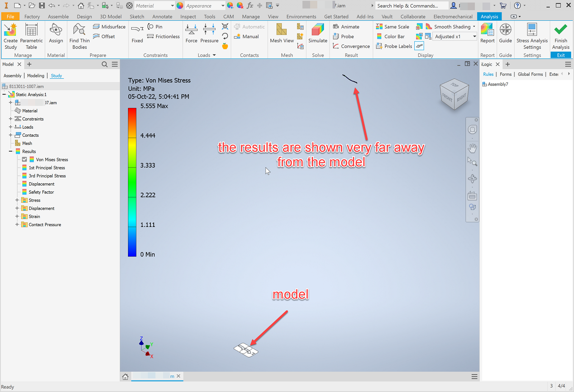This screenshot has width=574, height=392.
Task: Click Exit in the Analysis ribbon
Action: (560, 55)
